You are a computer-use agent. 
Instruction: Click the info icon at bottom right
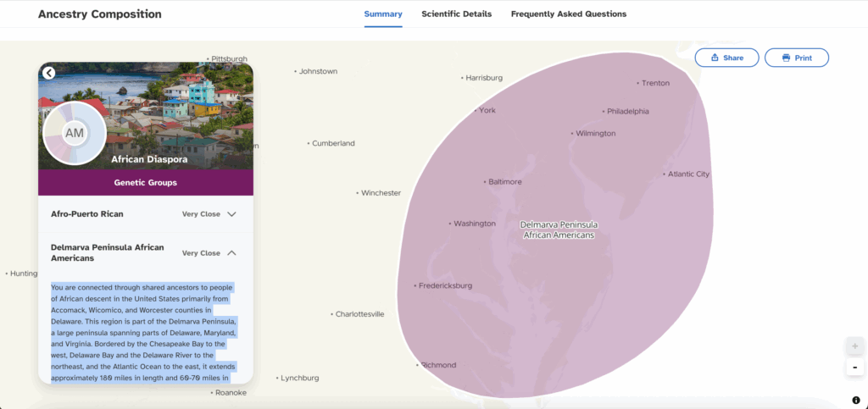pyautogui.click(x=856, y=400)
